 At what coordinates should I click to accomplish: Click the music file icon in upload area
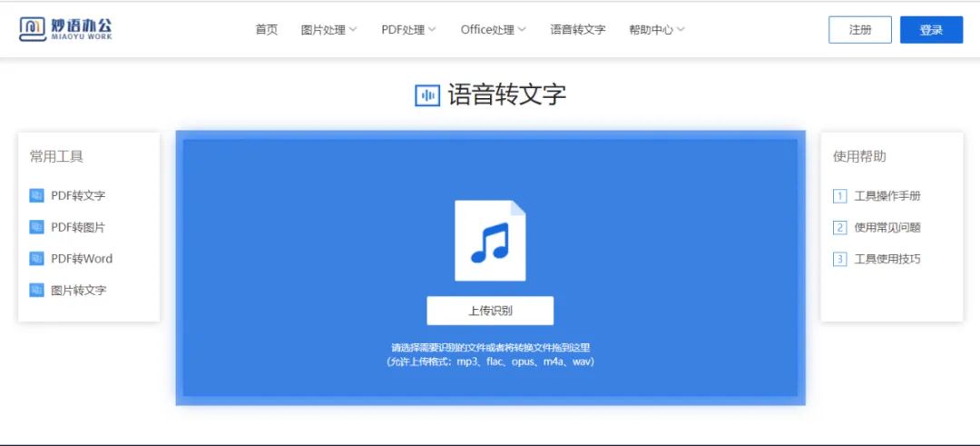[490, 240]
